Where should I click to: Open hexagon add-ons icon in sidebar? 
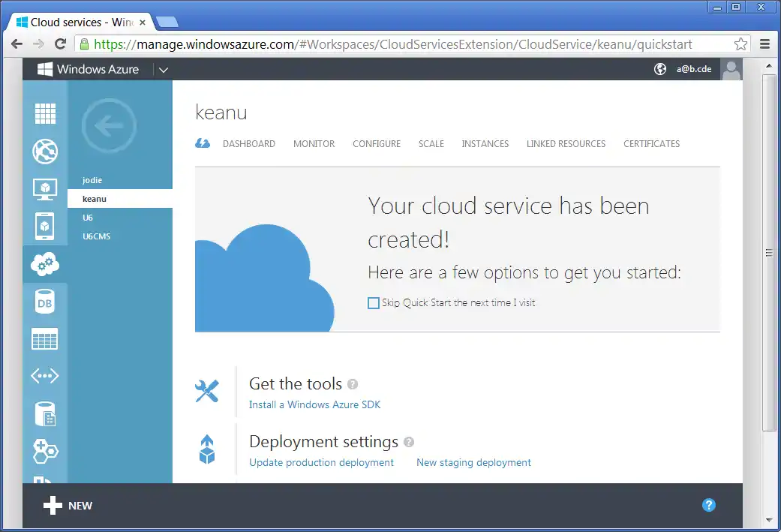tap(45, 451)
